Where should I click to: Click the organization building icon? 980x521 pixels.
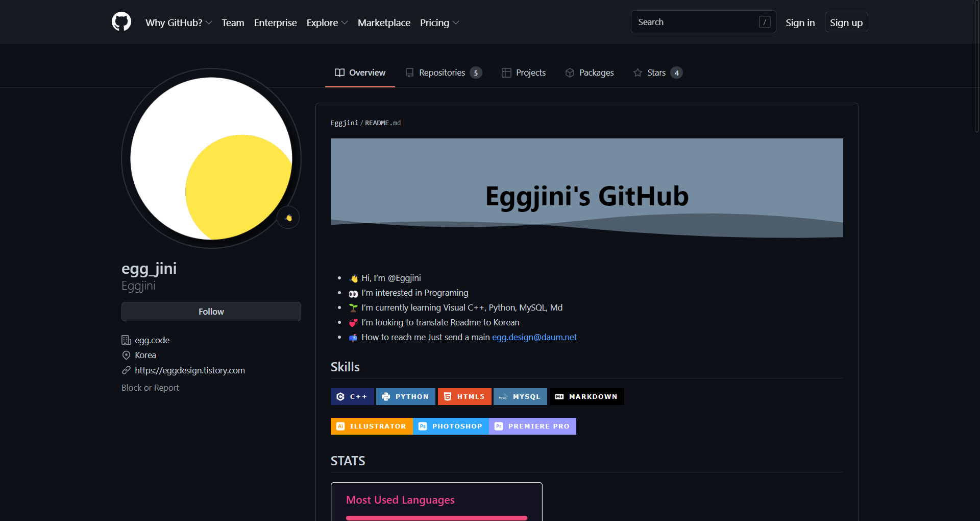click(126, 340)
